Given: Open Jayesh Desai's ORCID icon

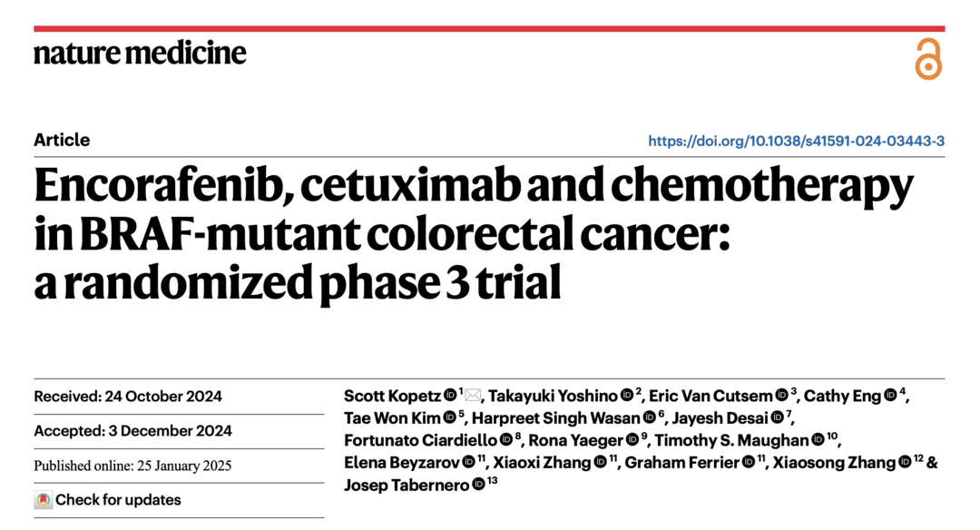Looking at the screenshot, I should pyautogui.click(x=776, y=418).
